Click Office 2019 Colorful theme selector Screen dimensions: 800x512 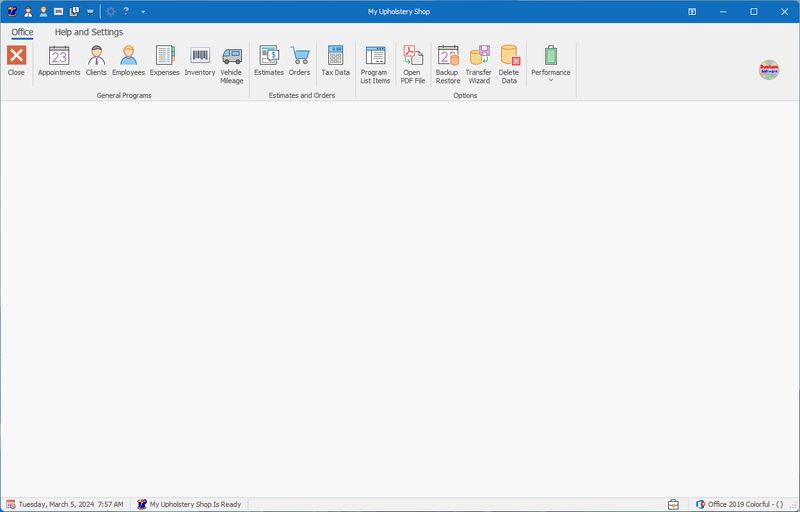point(739,504)
